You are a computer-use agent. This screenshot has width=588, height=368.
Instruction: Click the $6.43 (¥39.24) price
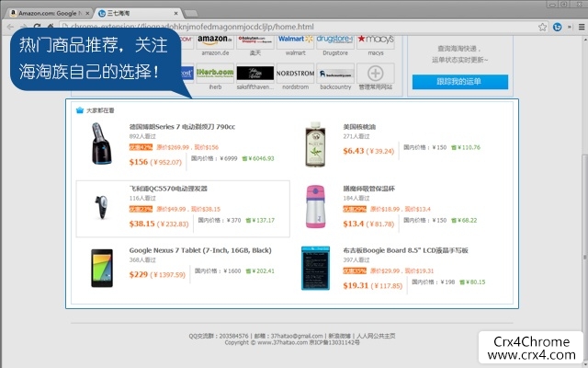click(368, 151)
